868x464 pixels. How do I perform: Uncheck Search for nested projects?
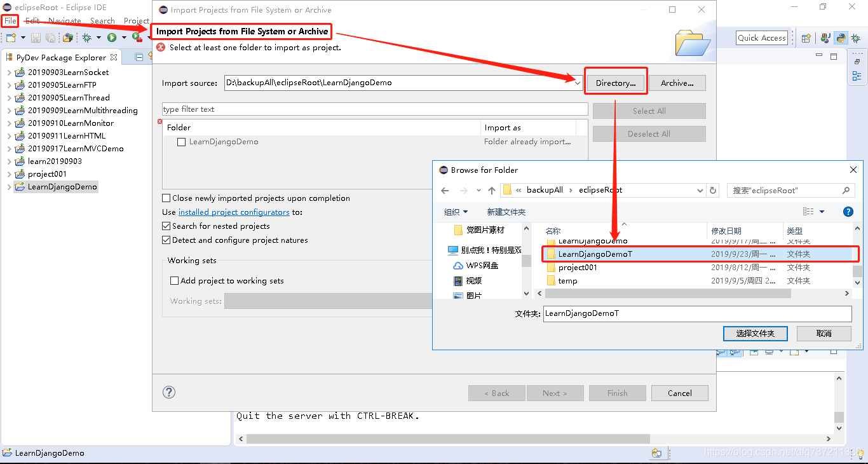(x=166, y=226)
